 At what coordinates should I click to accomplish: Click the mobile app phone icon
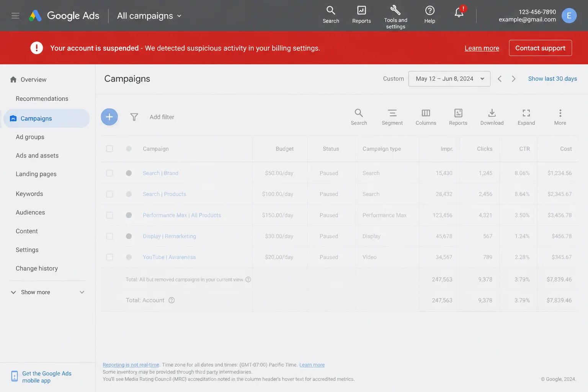(x=14, y=376)
